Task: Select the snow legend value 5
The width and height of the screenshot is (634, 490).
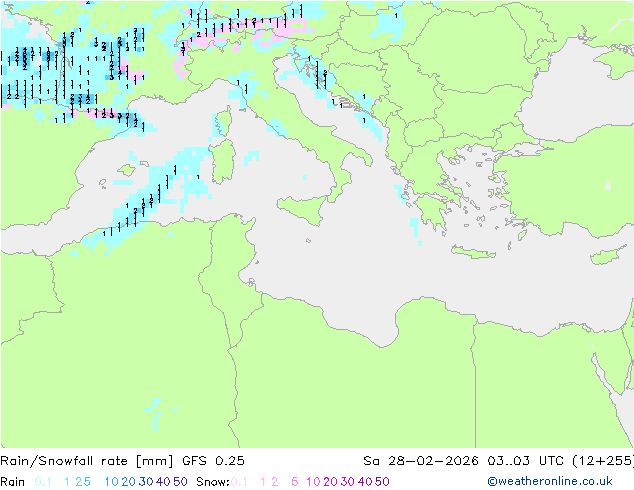Action: coord(295,482)
